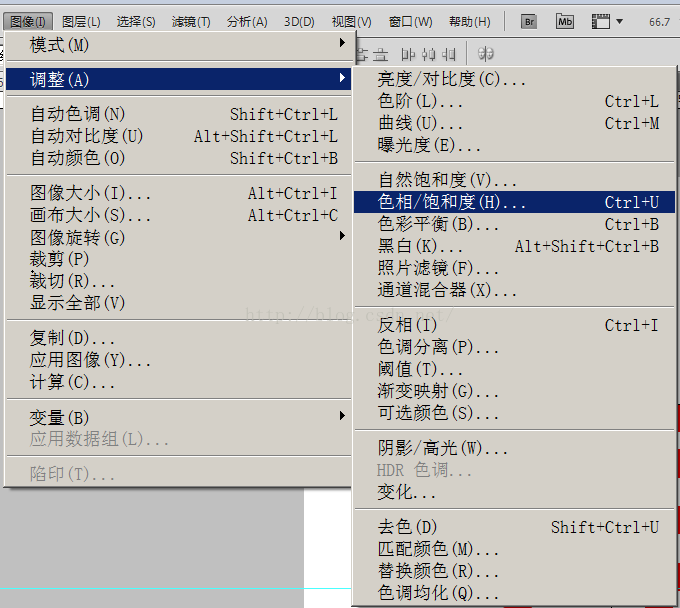Open the 图像(I) menu

tap(28, 21)
